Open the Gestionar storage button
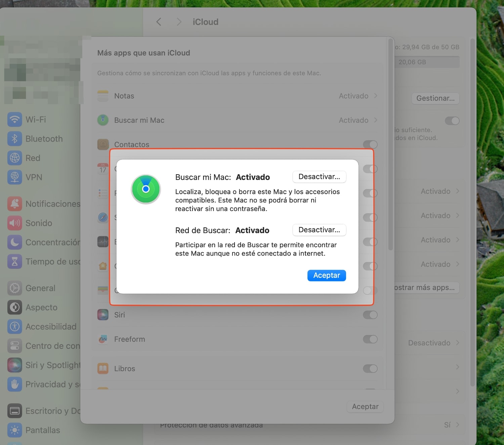 [x=435, y=98]
